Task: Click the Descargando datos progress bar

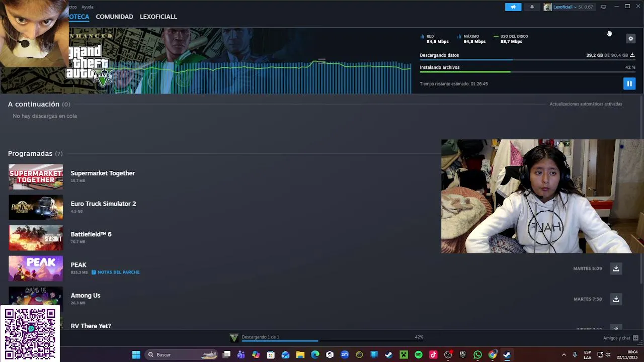Action: point(527,60)
